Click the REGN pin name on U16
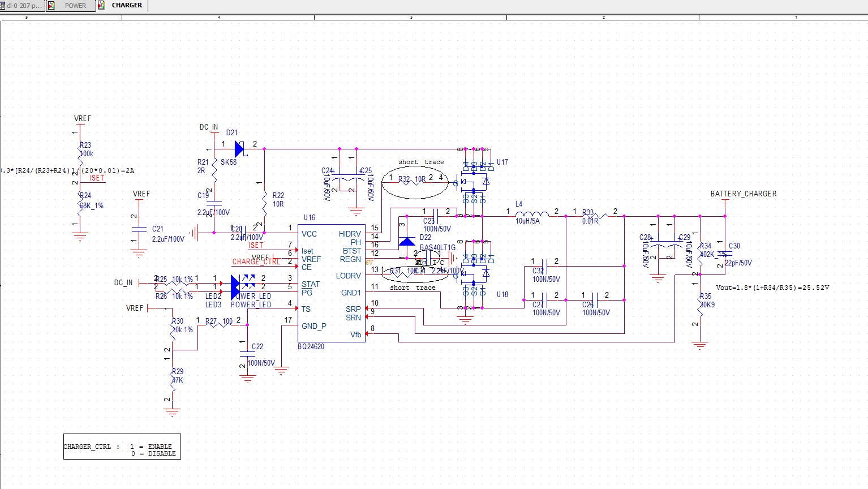This screenshot has height=489, width=868. [350, 259]
